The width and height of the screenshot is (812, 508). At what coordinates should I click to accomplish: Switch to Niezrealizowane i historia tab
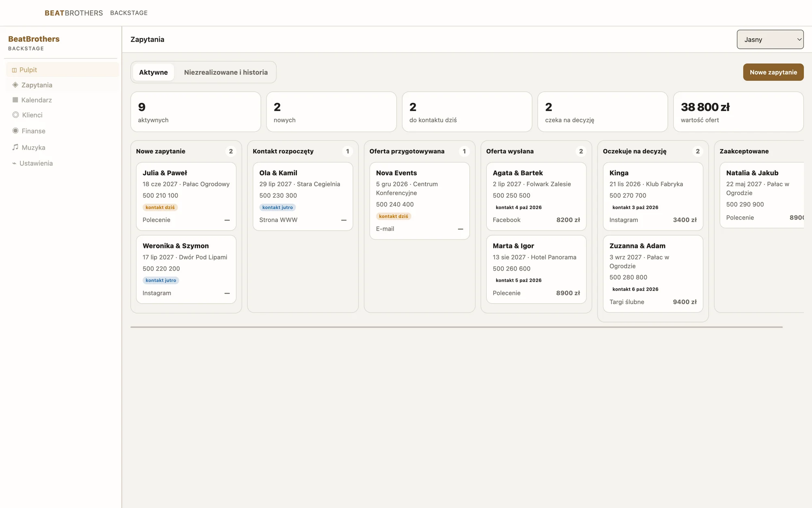(226, 72)
